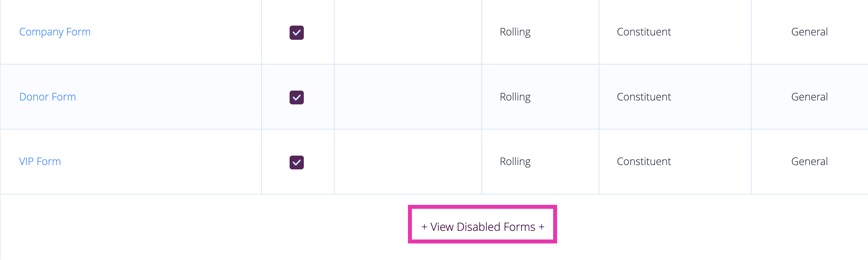Click the empty cell left of Rolling in Donor Form row
This screenshot has height=260, width=868.
coord(408,97)
